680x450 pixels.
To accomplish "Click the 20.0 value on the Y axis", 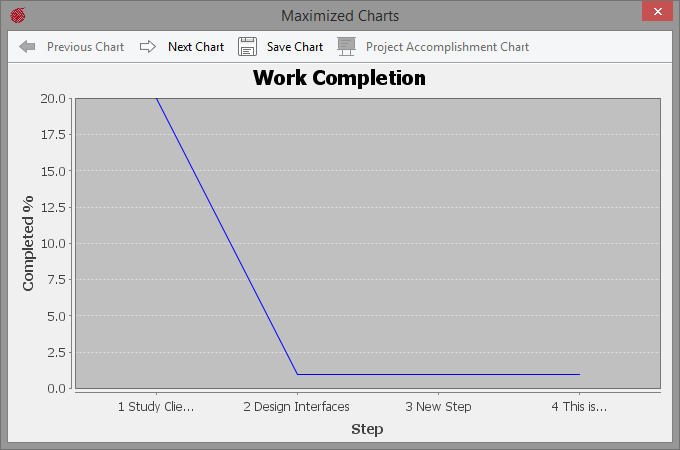I will pyautogui.click(x=54, y=99).
